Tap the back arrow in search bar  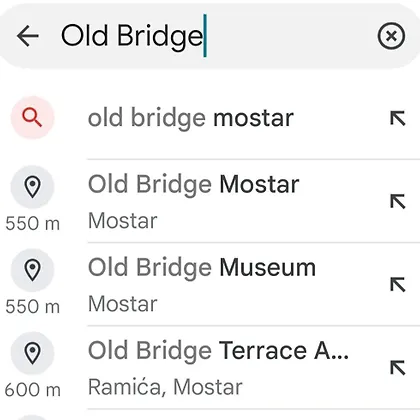28,36
